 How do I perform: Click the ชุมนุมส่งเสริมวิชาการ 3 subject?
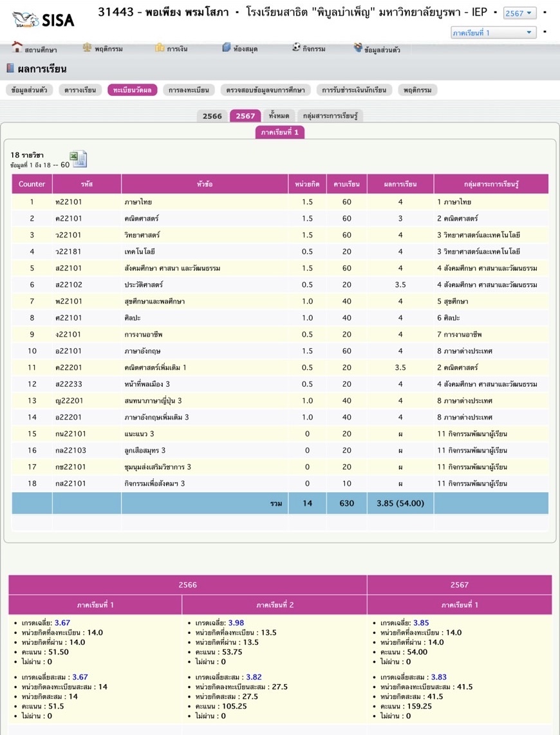pos(158,467)
